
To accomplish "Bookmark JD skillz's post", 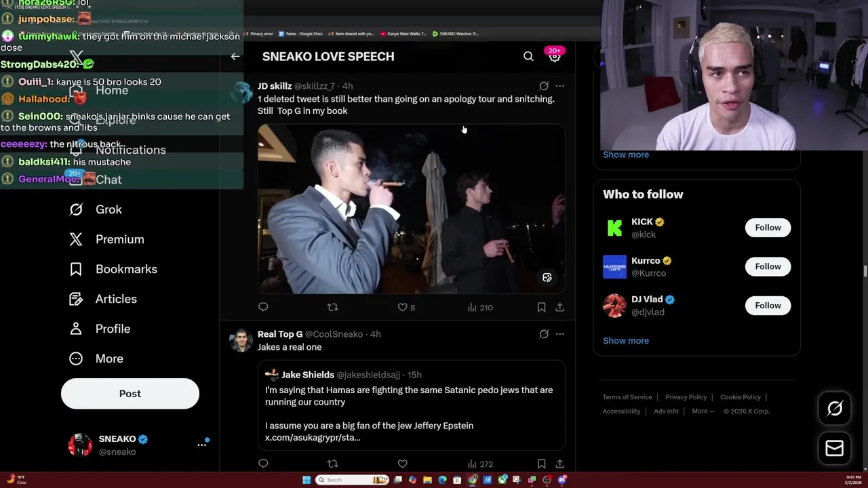I will click(541, 307).
